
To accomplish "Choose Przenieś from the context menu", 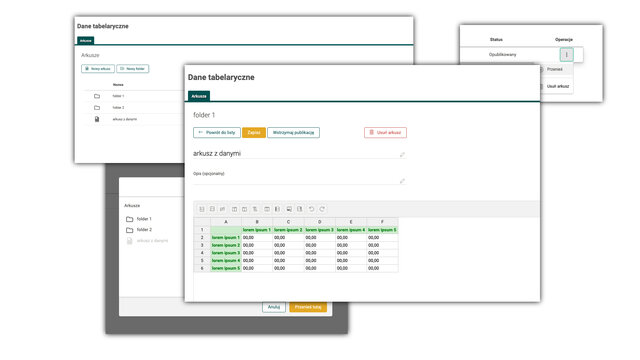I will (x=555, y=69).
